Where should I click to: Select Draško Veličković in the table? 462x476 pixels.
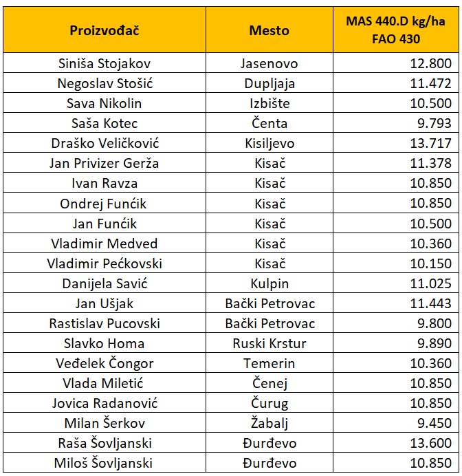click(x=104, y=144)
